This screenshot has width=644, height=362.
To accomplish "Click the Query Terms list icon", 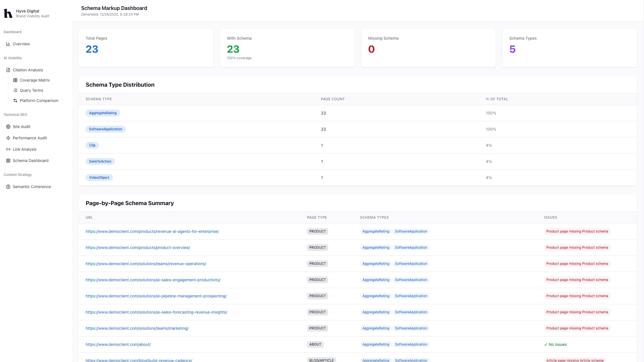I will point(15,90).
